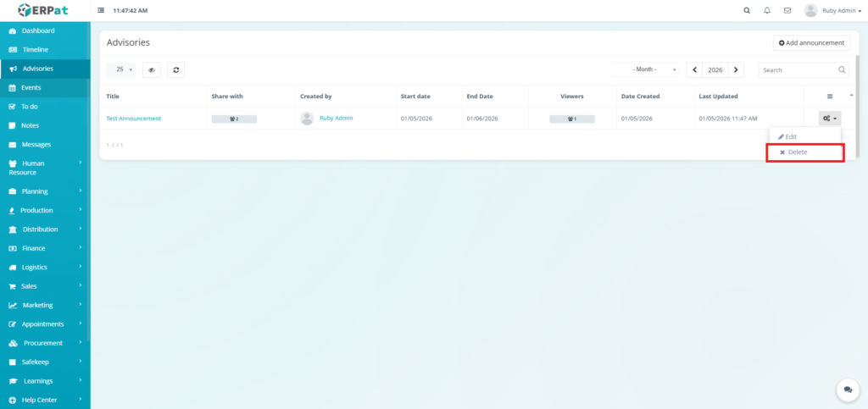Image resolution: width=868 pixels, height=409 pixels.
Task: Open the mail envelope icon in header
Action: point(787,11)
